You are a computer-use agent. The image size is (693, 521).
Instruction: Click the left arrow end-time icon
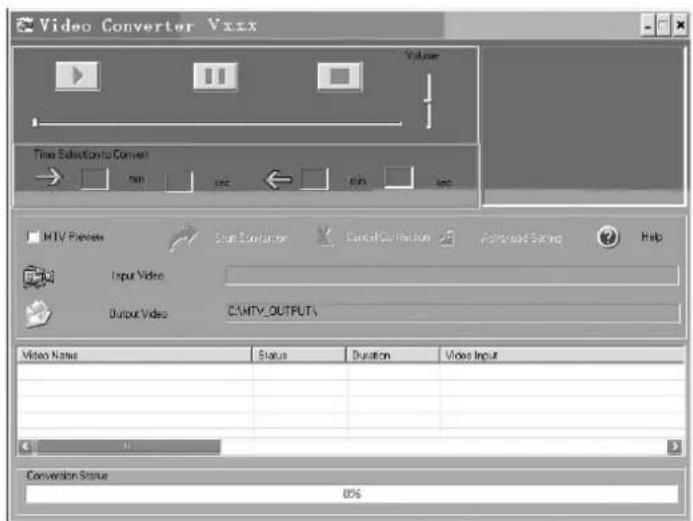point(278,180)
